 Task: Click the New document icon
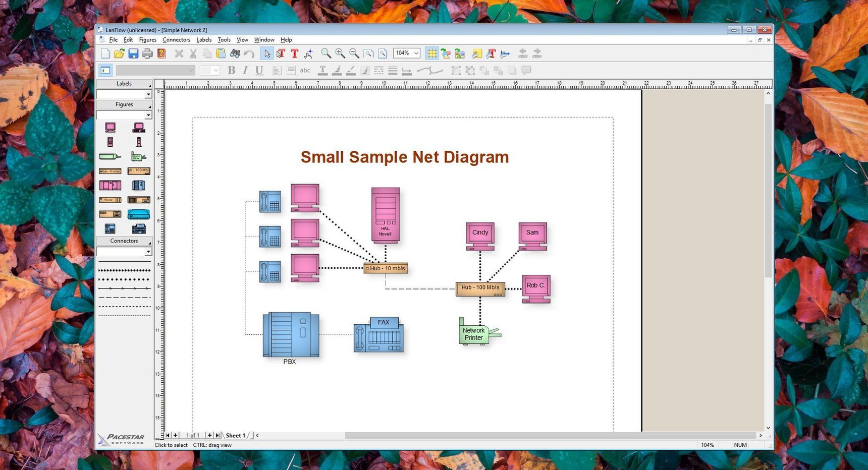(x=105, y=53)
